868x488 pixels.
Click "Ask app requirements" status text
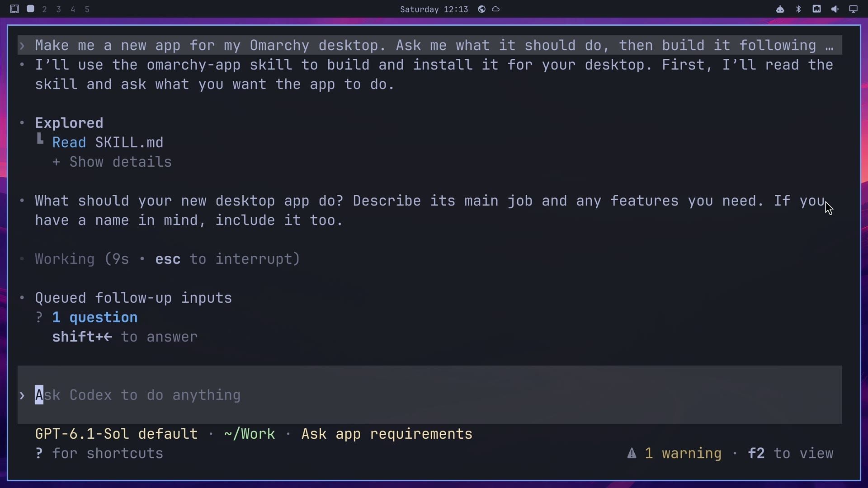387,434
